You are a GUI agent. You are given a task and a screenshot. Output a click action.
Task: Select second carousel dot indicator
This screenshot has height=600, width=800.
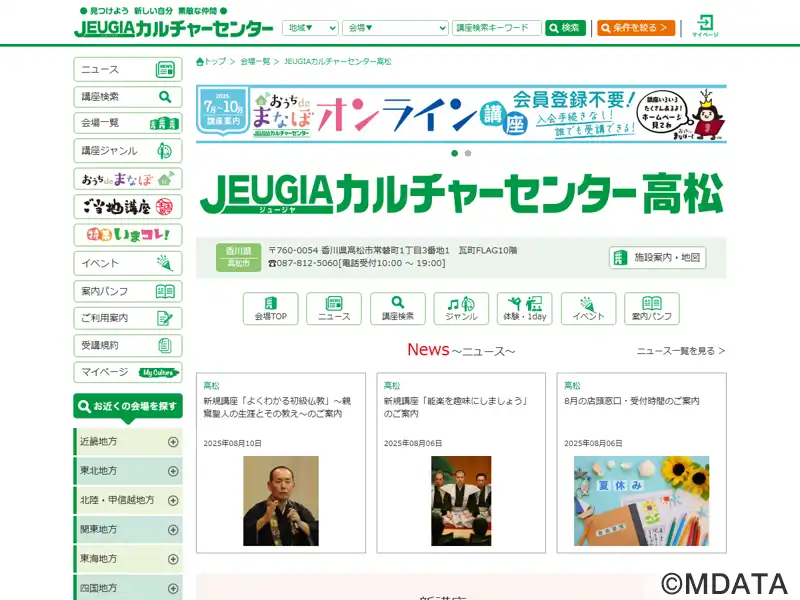(x=468, y=153)
